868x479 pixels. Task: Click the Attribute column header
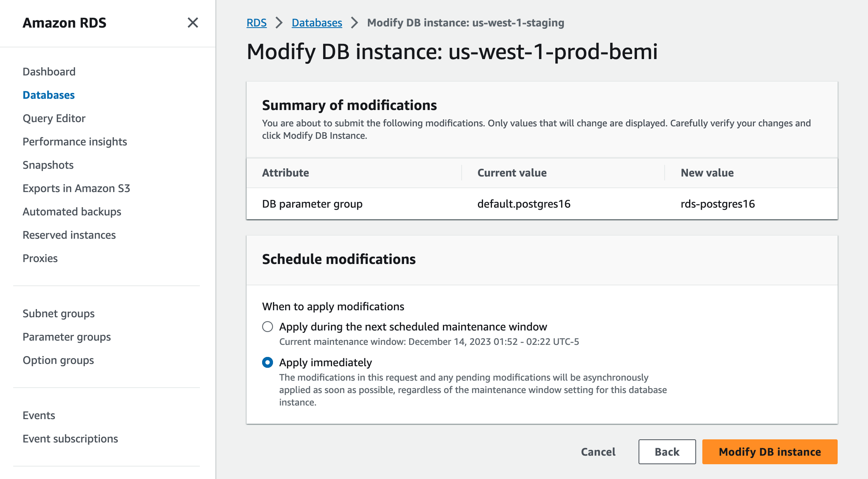[x=285, y=173]
